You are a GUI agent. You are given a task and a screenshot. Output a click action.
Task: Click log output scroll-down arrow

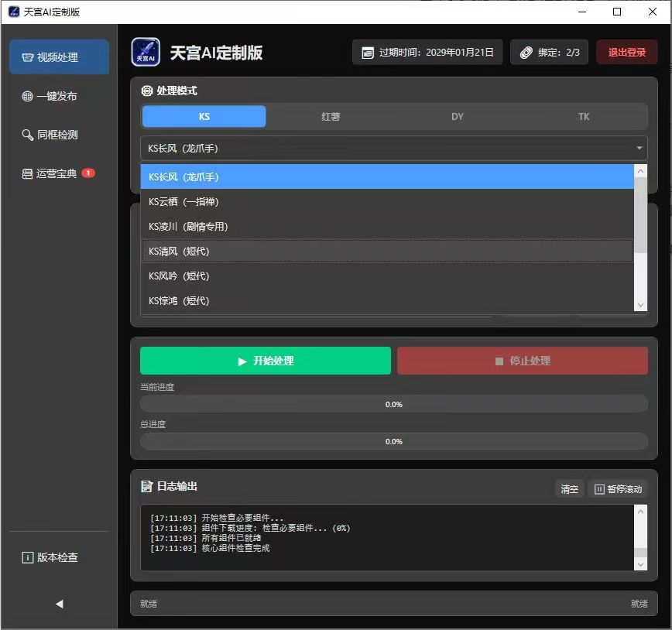(x=640, y=564)
